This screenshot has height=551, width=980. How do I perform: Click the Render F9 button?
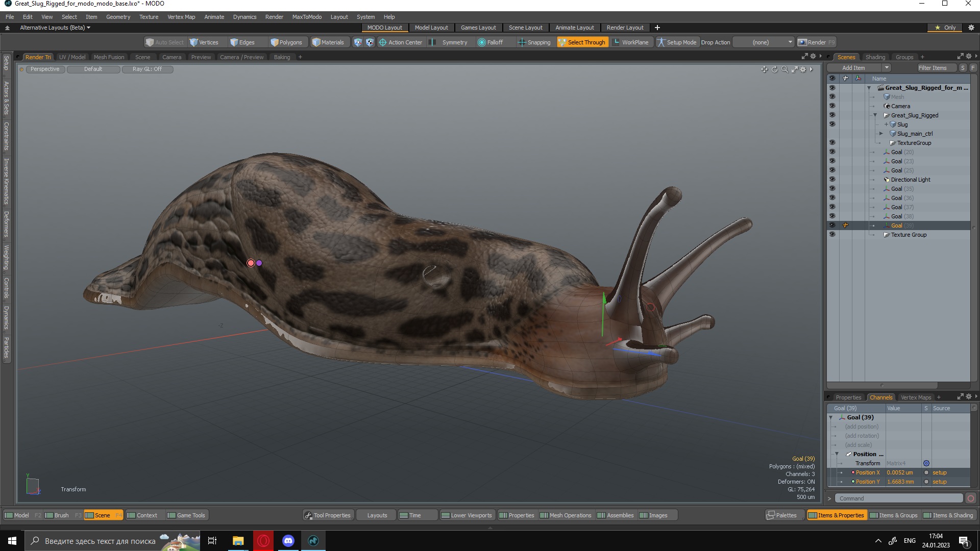coord(816,42)
